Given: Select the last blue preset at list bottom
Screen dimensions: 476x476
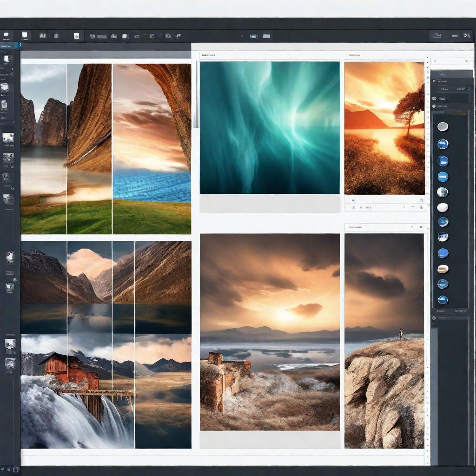Looking at the screenshot, I should (443, 299).
